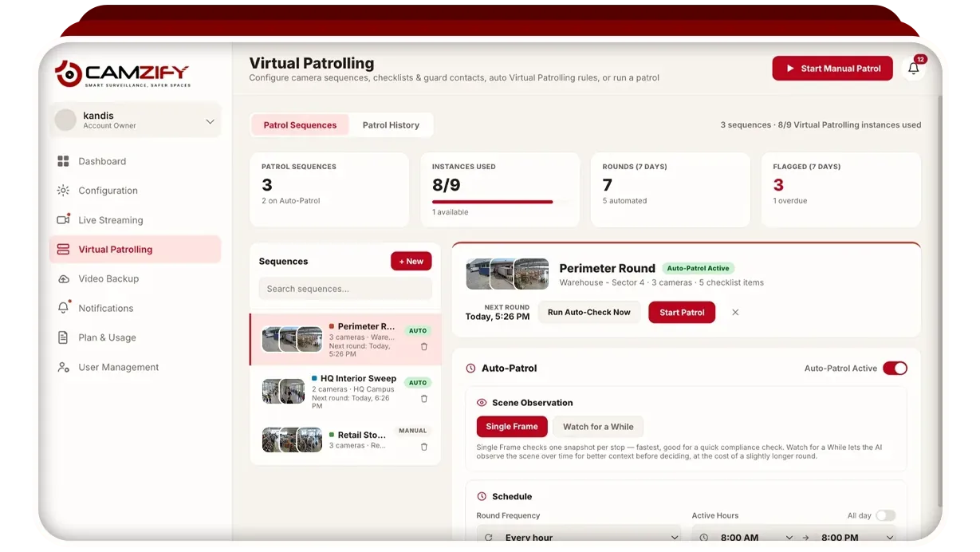Viewport: 980px width, 552px height.
Task: Switch to Patrol Sequences tab
Action: coord(300,125)
